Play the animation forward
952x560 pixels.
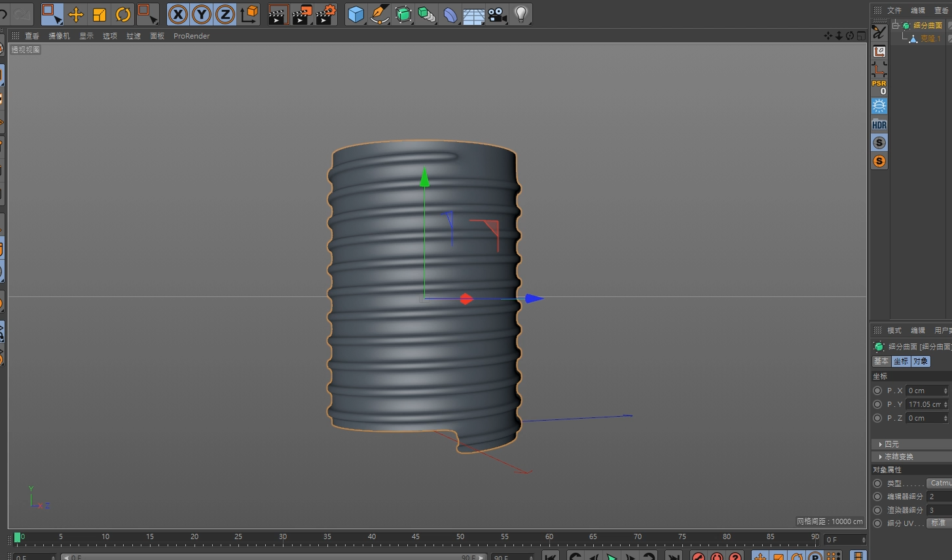click(612, 557)
